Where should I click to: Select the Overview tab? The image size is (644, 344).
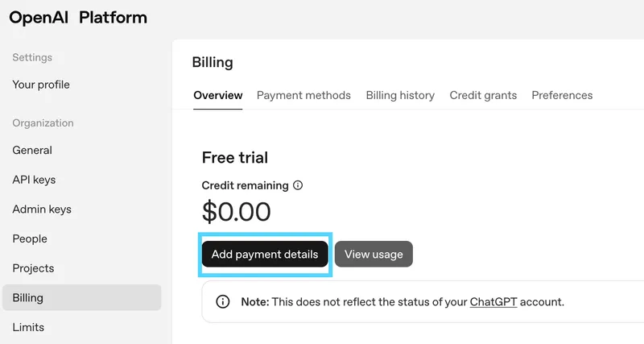pyautogui.click(x=217, y=95)
